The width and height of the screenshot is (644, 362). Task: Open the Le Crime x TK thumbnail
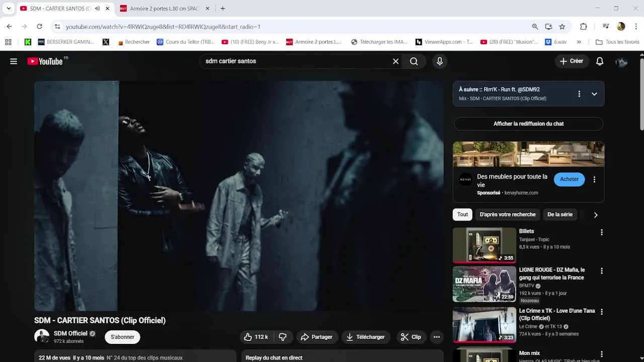pyautogui.click(x=485, y=325)
